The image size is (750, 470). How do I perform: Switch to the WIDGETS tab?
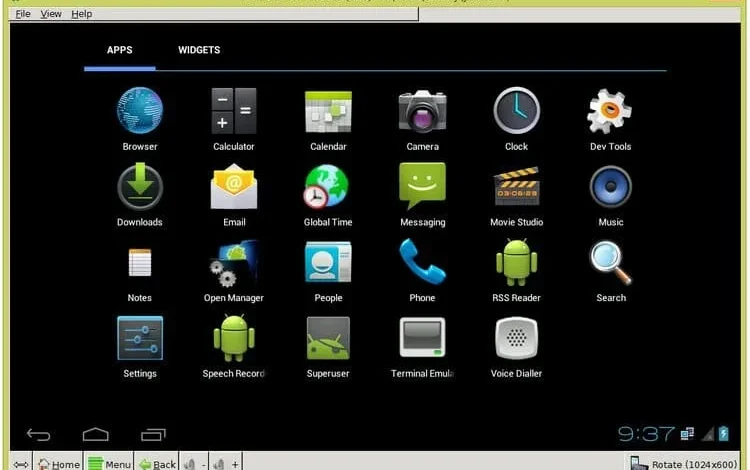click(x=199, y=50)
